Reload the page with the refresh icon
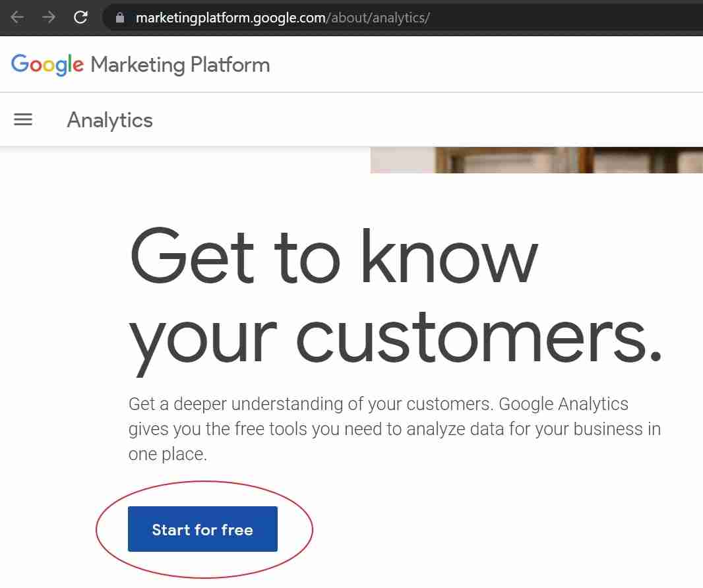703x588 pixels. 80,18
